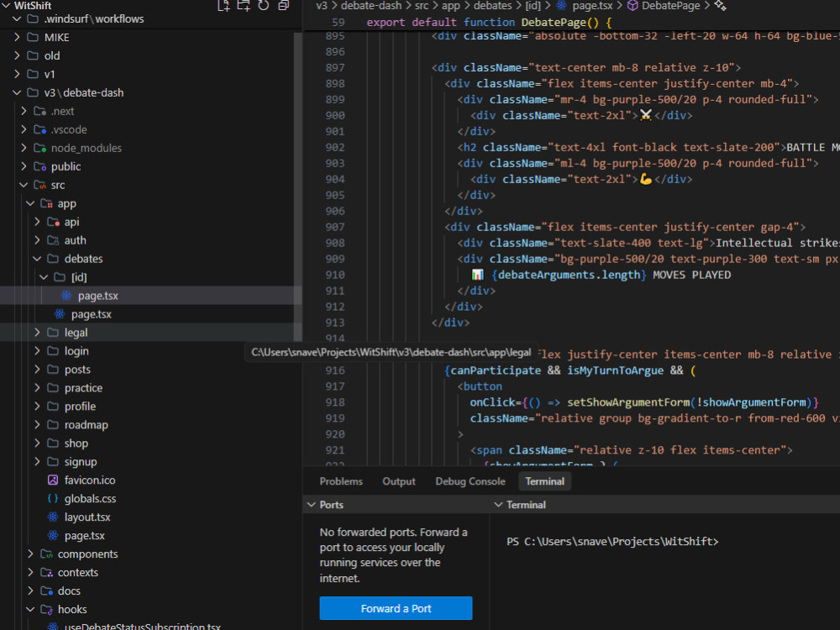Viewport: 840px width, 630px height.
Task: Click the 'src' breadcrumb segment
Action: tap(422, 6)
